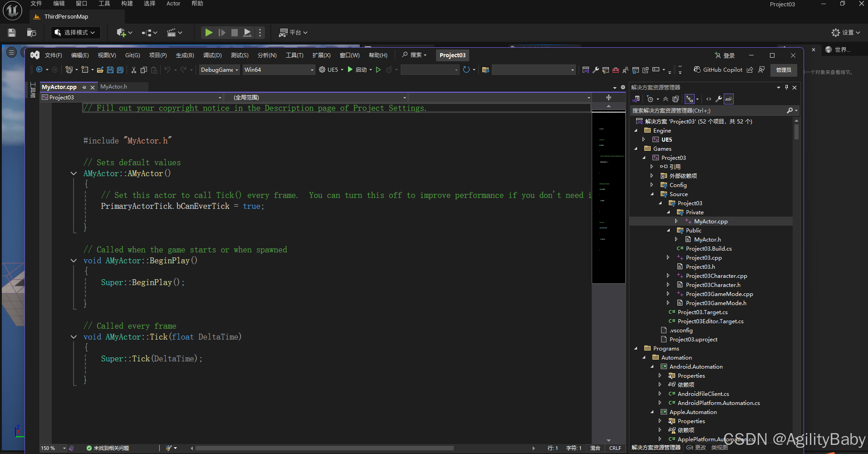
Task: Open Unreal selection mode dropdown
Action: coord(75,33)
